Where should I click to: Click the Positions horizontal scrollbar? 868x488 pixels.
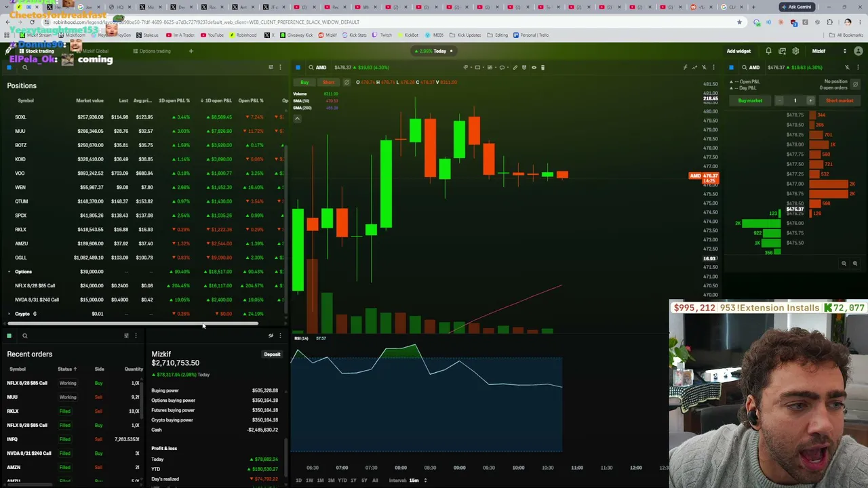tap(132, 323)
